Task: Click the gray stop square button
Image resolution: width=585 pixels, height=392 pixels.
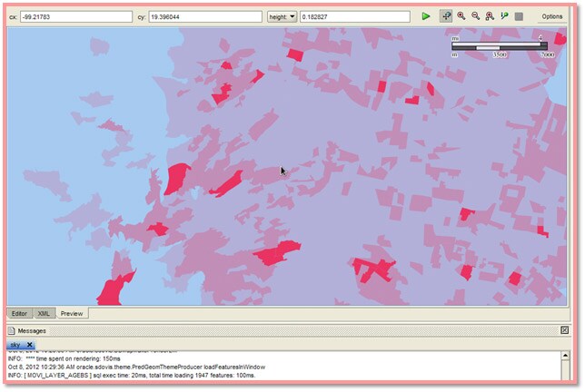Action: (x=519, y=16)
